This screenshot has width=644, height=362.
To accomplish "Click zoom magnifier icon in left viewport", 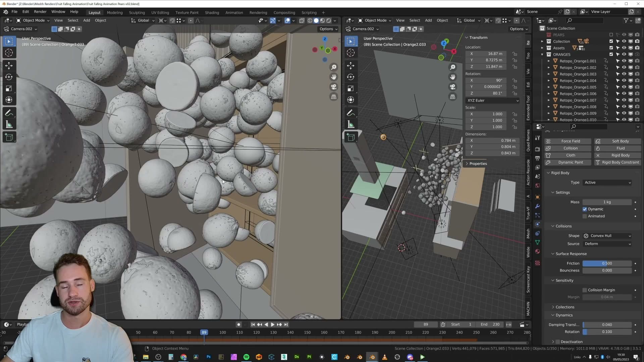I will pos(334,67).
